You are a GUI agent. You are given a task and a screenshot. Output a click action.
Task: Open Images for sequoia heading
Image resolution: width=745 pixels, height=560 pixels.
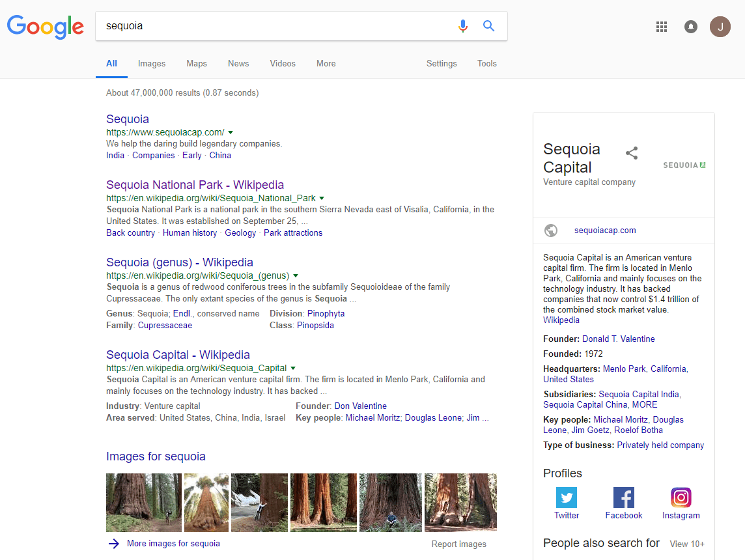coord(156,456)
